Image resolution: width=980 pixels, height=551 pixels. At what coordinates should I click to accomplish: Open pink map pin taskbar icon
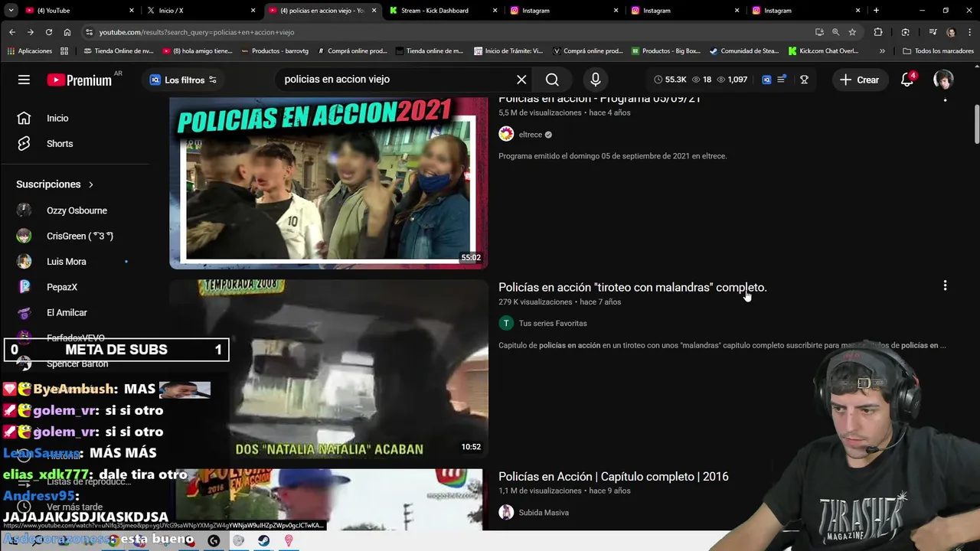coord(289,540)
